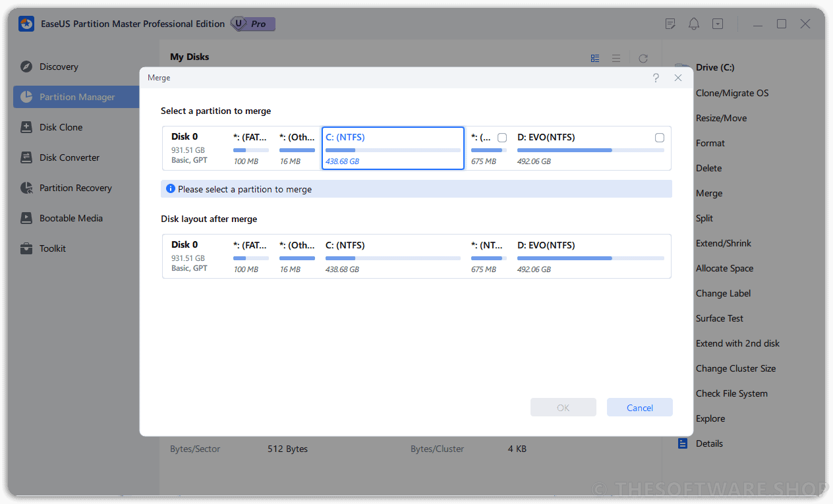Image resolution: width=833 pixels, height=504 pixels.
Task: Open Check File System
Action: (732, 393)
